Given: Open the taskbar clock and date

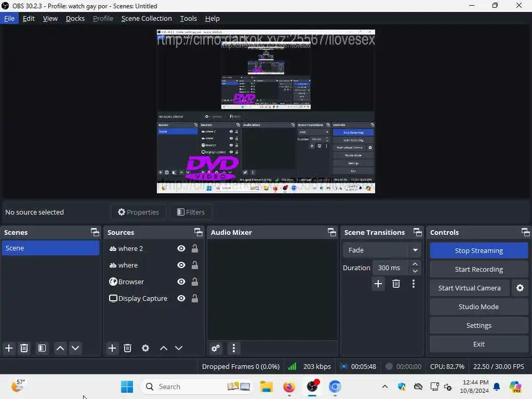Looking at the screenshot, I should click(x=474, y=387).
